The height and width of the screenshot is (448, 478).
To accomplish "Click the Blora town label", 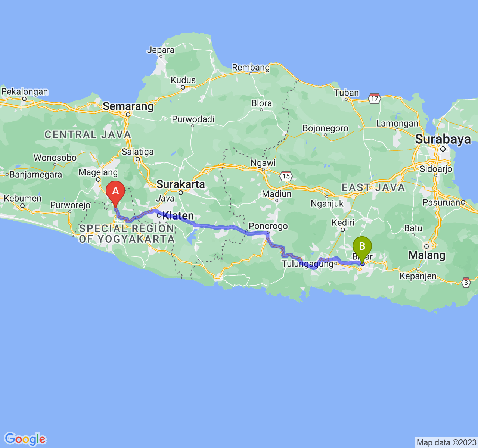I will 261,103.
